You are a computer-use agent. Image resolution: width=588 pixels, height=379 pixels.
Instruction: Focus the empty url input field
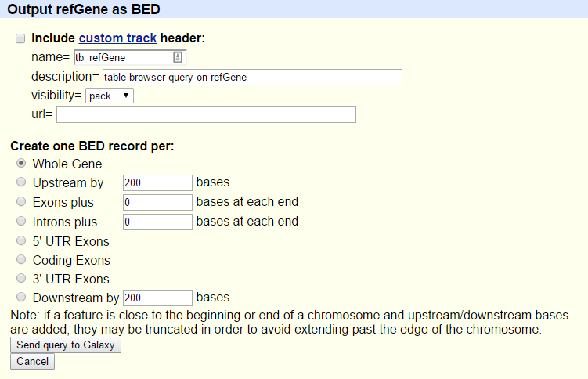click(x=206, y=114)
